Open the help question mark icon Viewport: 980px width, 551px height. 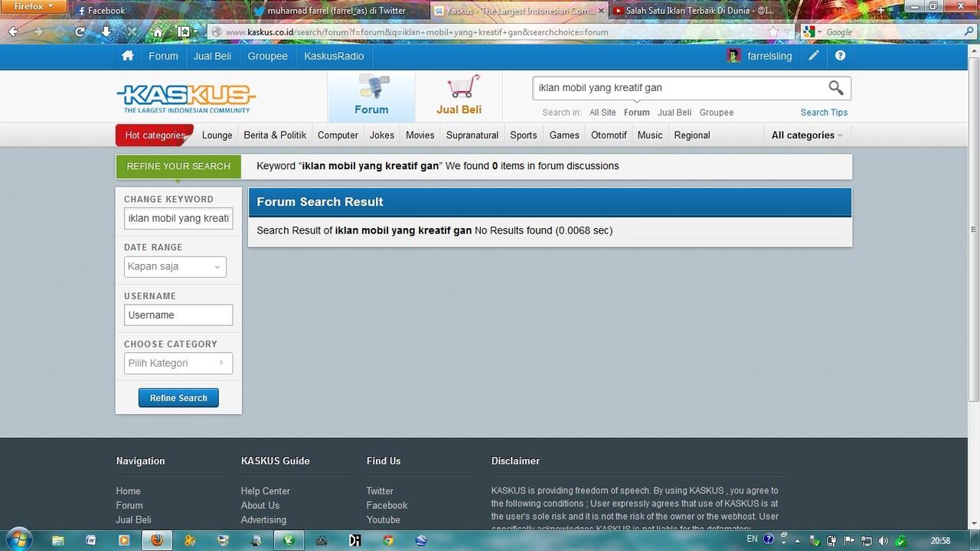point(840,56)
